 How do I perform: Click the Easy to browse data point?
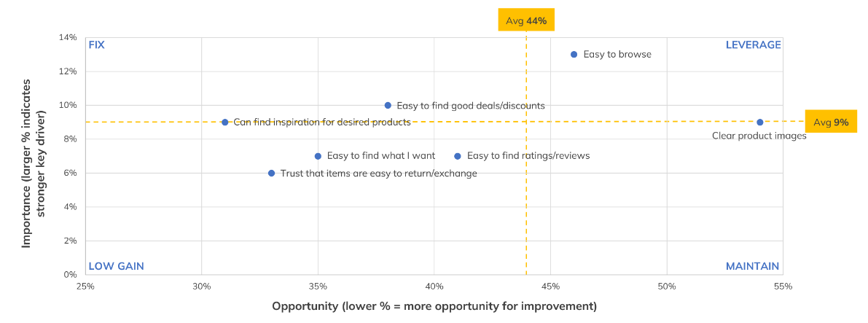click(574, 55)
